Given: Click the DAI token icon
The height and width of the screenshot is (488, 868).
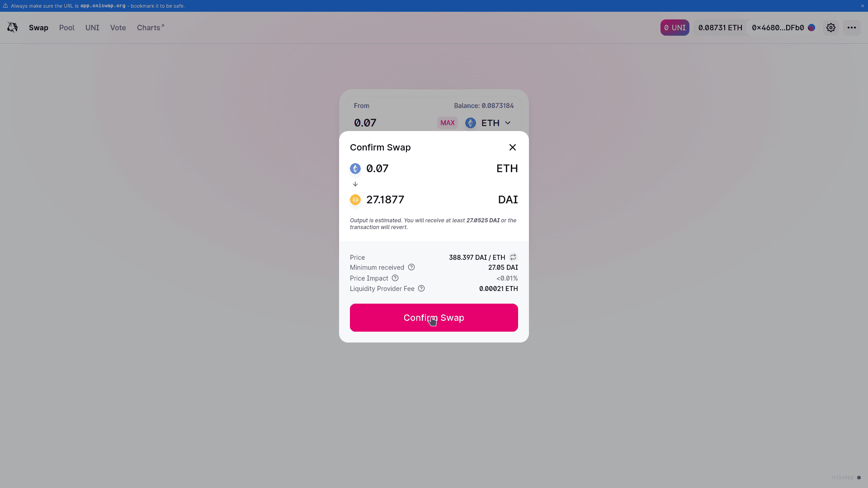Looking at the screenshot, I should 355,200.
